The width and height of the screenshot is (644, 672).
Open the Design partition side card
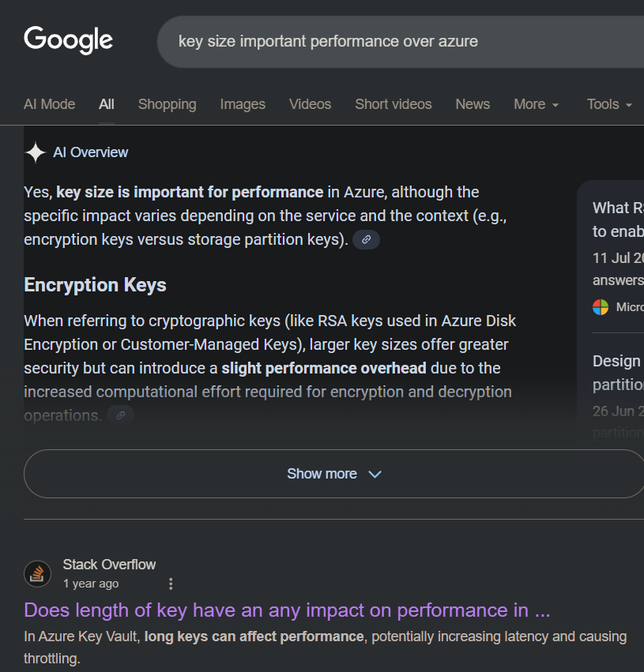pyautogui.click(x=618, y=372)
